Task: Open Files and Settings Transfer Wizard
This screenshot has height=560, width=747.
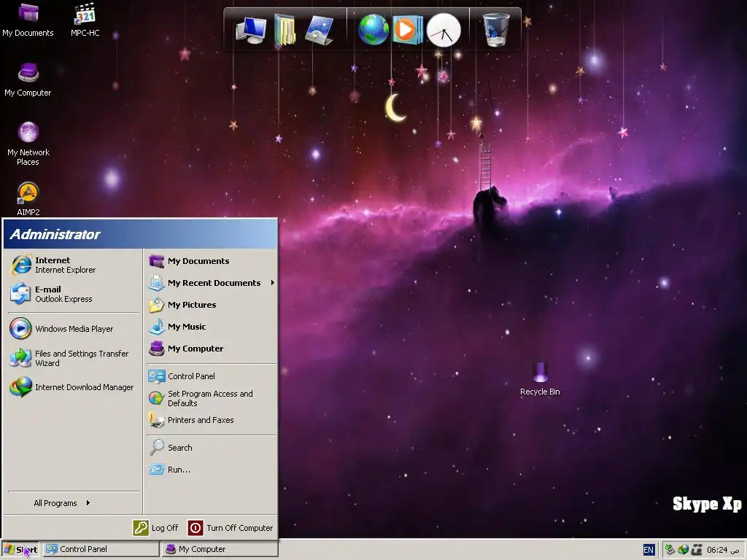Action: point(74,358)
